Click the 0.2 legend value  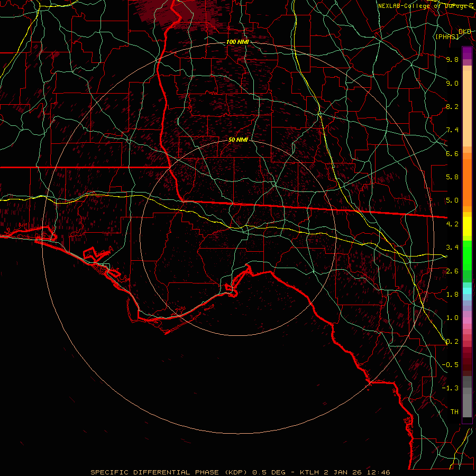pyautogui.click(x=452, y=342)
